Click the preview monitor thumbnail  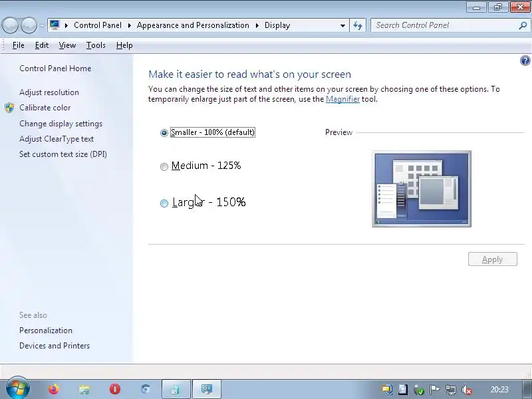tap(422, 189)
